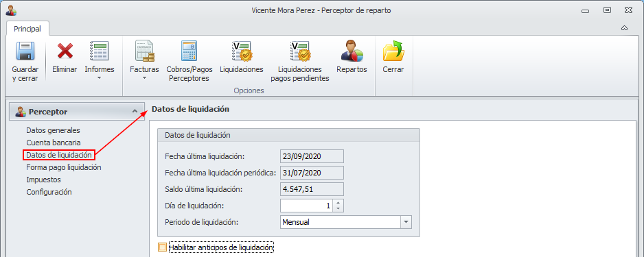Click the Cerrar folder icon
Screen dimensions: 644x257
click(x=393, y=51)
